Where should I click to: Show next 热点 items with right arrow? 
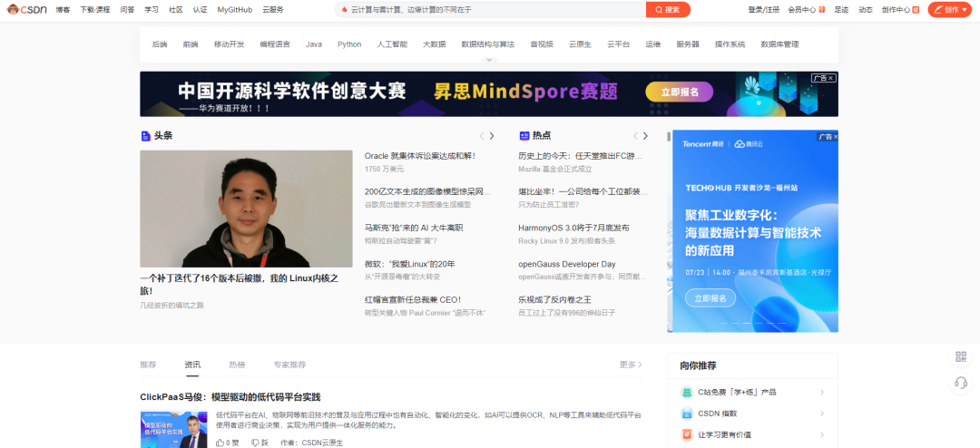[646, 136]
